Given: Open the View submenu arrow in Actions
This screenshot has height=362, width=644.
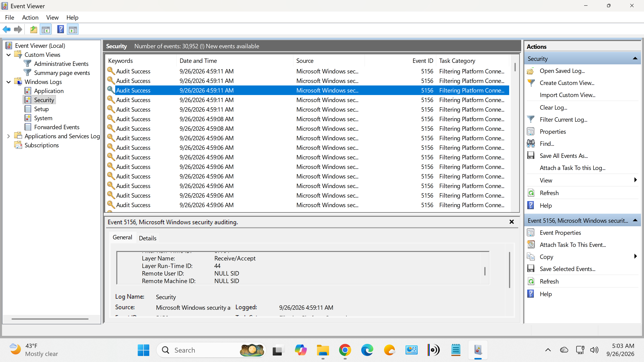Looking at the screenshot, I should pyautogui.click(x=635, y=180).
